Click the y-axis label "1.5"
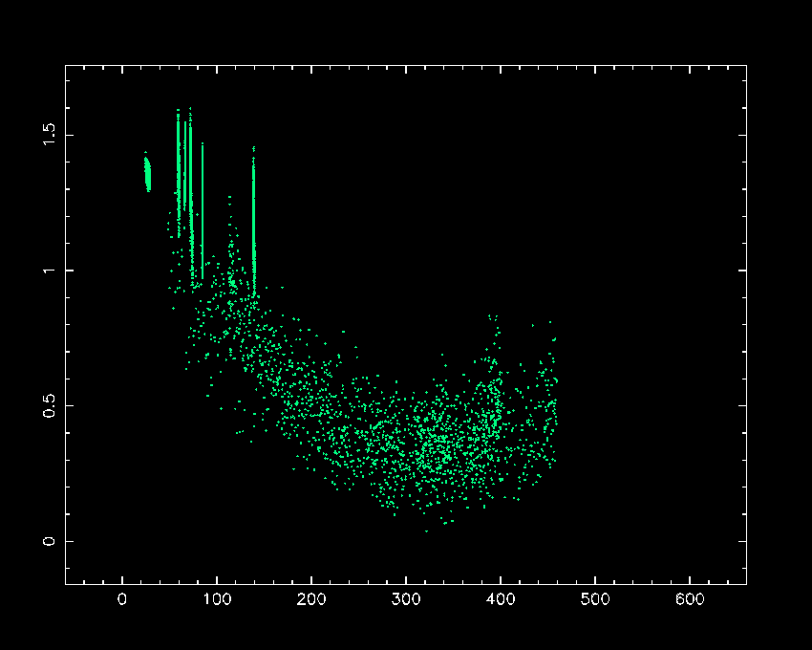 pos(49,135)
